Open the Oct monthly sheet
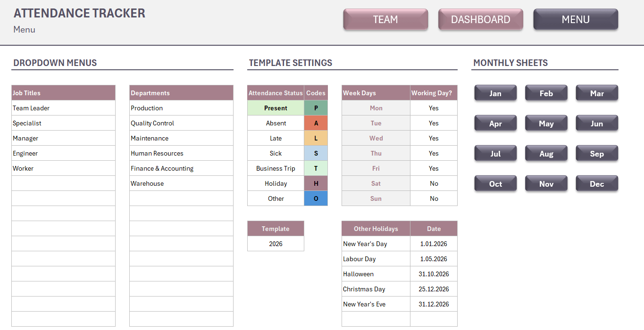This screenshot has width=644, height=330. click(x=495, y=183)
